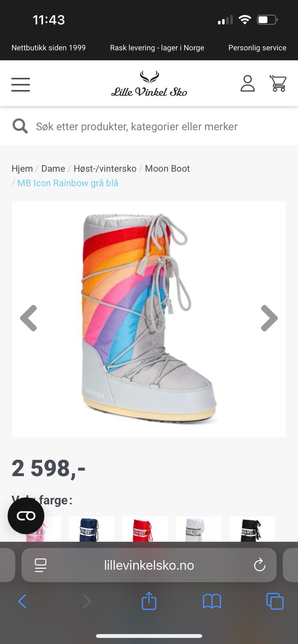The width and height of the screenshot is (298, 644).
Task: Open the user account icon
Action: [x=247, y=83]
